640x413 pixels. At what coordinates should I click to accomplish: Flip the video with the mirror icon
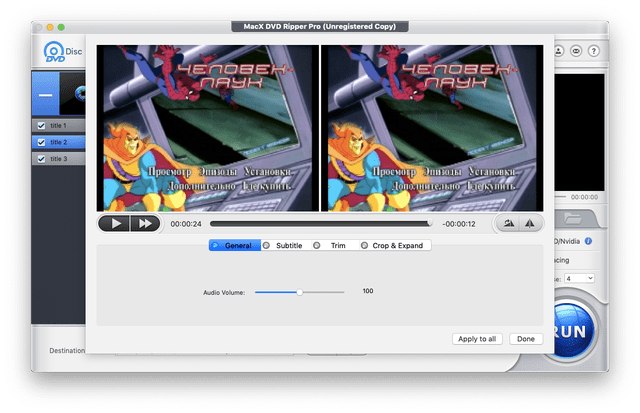[530, 223]
